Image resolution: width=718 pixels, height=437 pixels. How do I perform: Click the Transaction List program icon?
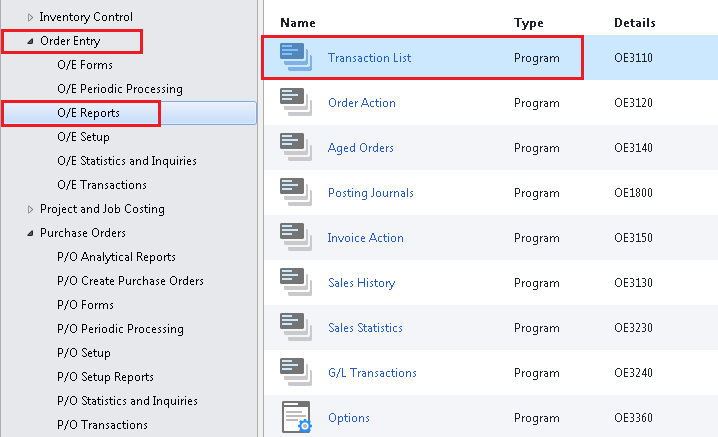295,57
